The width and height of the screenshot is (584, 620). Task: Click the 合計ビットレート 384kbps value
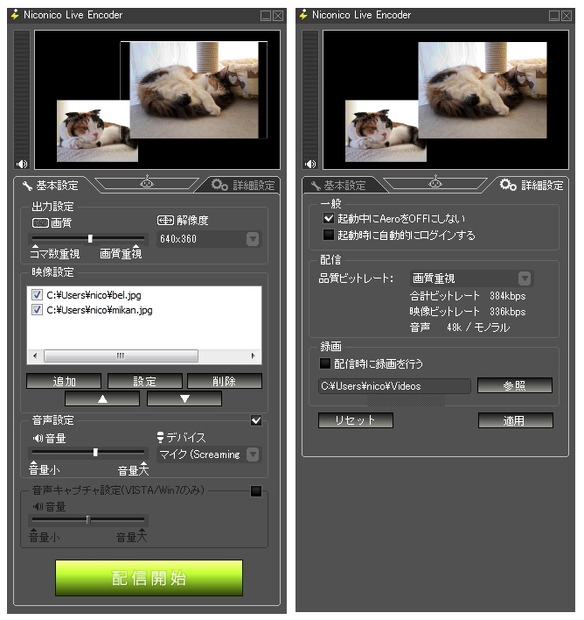[507, 296]
